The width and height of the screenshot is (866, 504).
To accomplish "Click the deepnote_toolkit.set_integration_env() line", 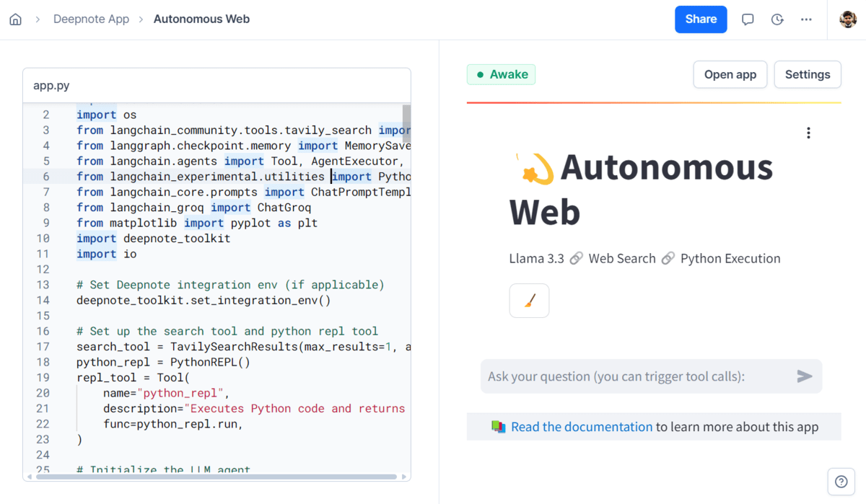I will point(204,301).
